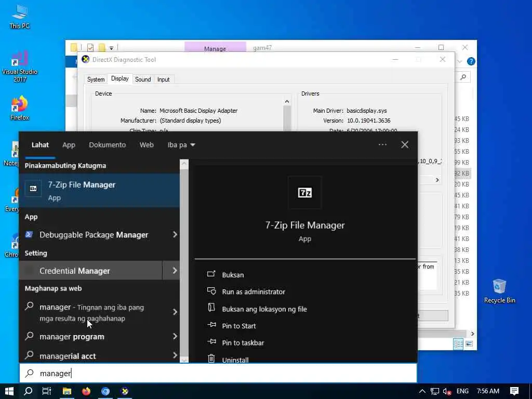Click the large 7z app icon in preview pane
The image size is (532, 399).
[x=304, y=193]
